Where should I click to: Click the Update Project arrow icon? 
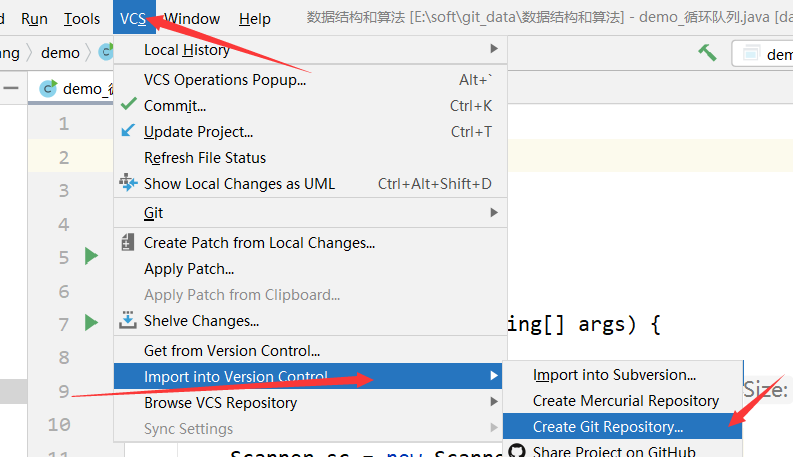128,130
